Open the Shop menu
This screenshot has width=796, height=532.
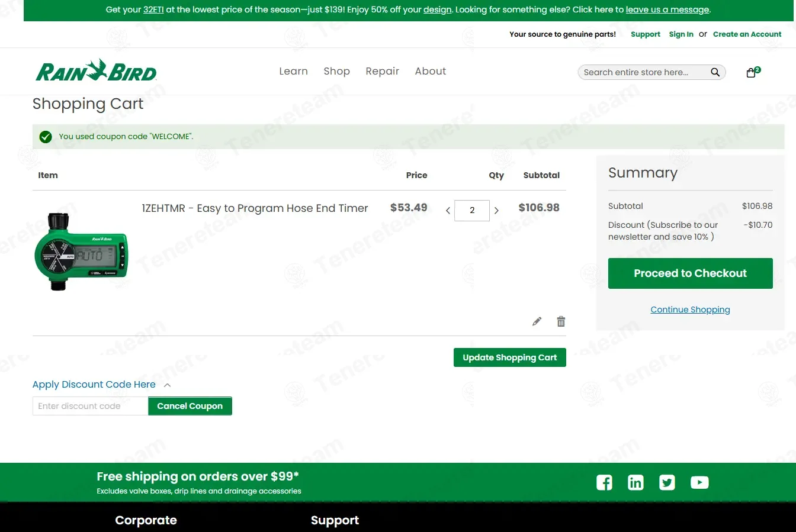pos(336,71)
